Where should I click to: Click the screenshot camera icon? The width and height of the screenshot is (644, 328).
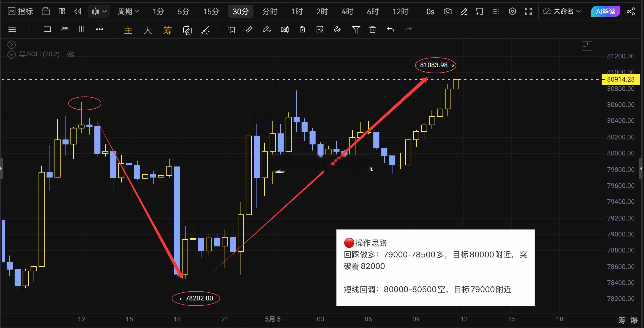tap(448, 11)
